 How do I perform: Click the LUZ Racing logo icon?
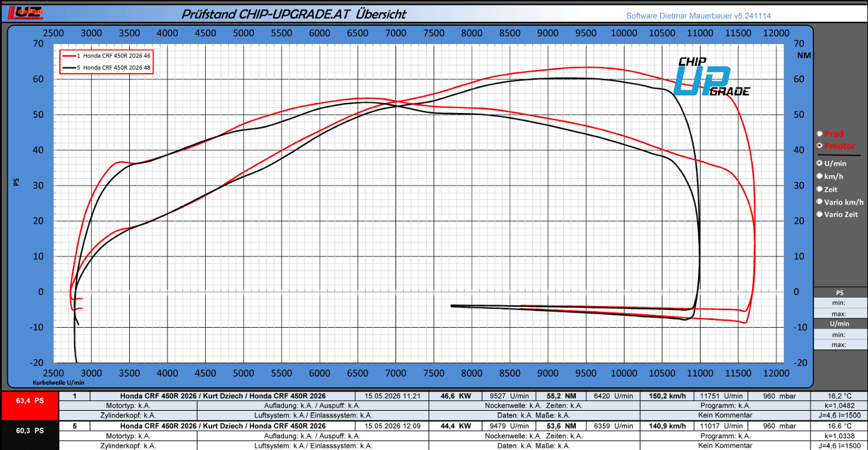22,13
